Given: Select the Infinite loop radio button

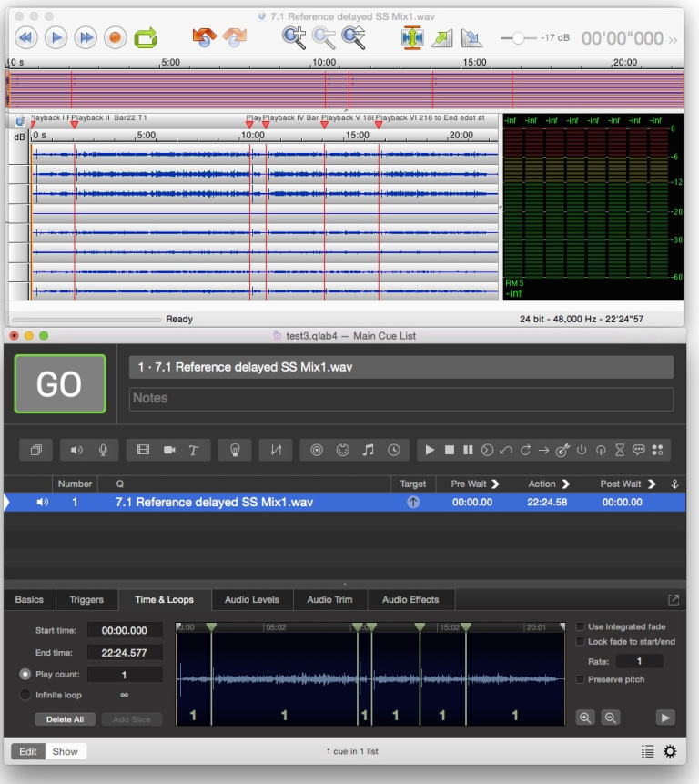Looking at the screenshot, I should pos(25,695).
